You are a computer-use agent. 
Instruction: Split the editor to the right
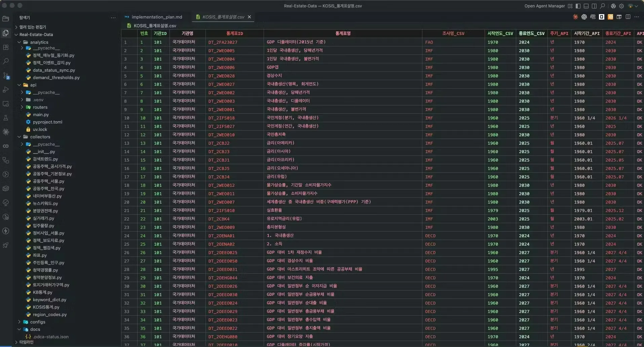[628, 17]
